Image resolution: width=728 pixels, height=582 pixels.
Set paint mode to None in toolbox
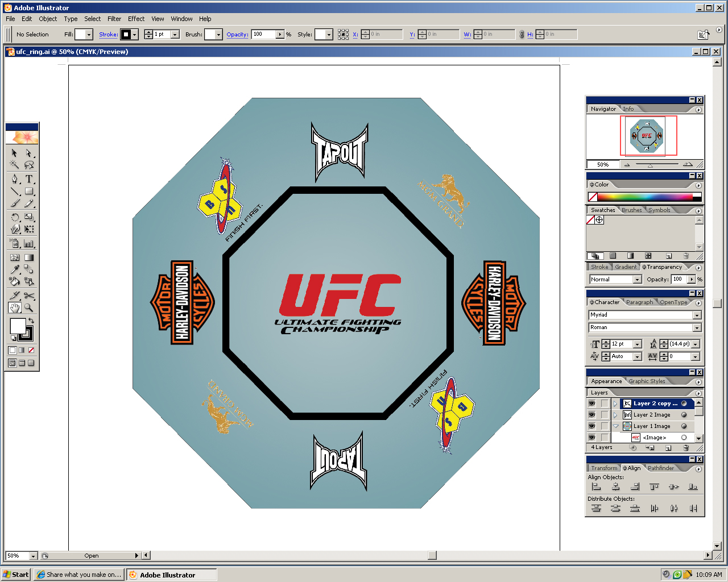click(31, 350)
